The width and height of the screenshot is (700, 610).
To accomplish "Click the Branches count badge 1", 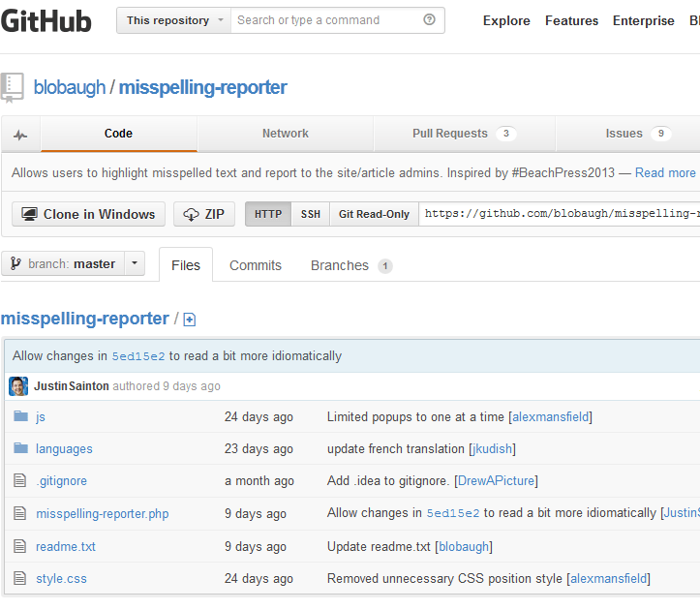I will [x=384, y=266].
